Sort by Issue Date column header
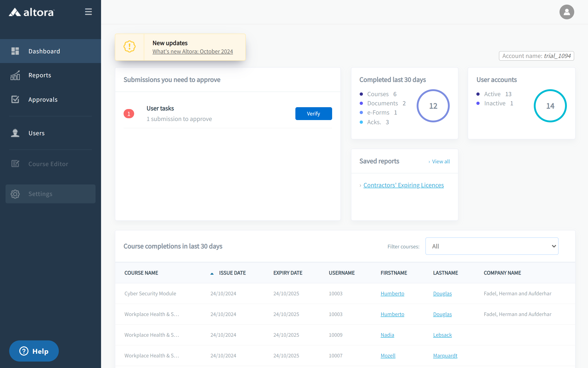This screenshot has height=368, width=588. click(x=232, y=273)
